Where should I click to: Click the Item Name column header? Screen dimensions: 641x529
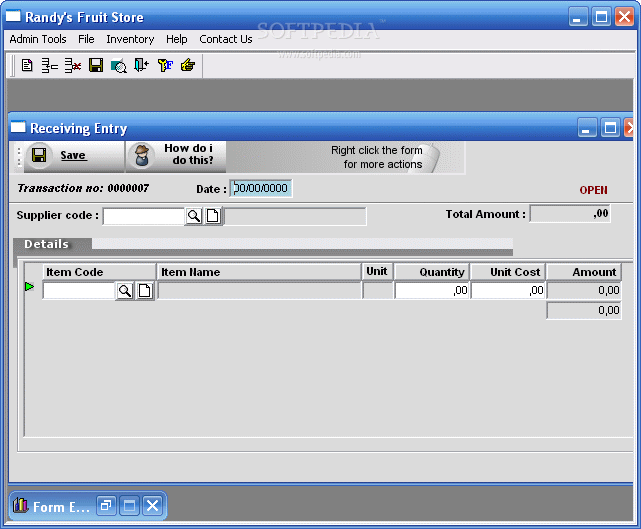(259, 272)
